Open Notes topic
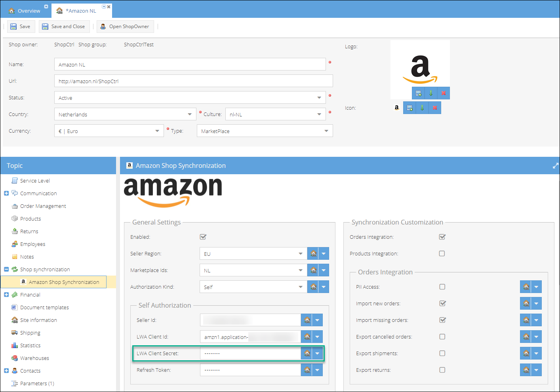The height and width of the screenshot is (392, 560). pyautogui.click(x=27, y=257)
